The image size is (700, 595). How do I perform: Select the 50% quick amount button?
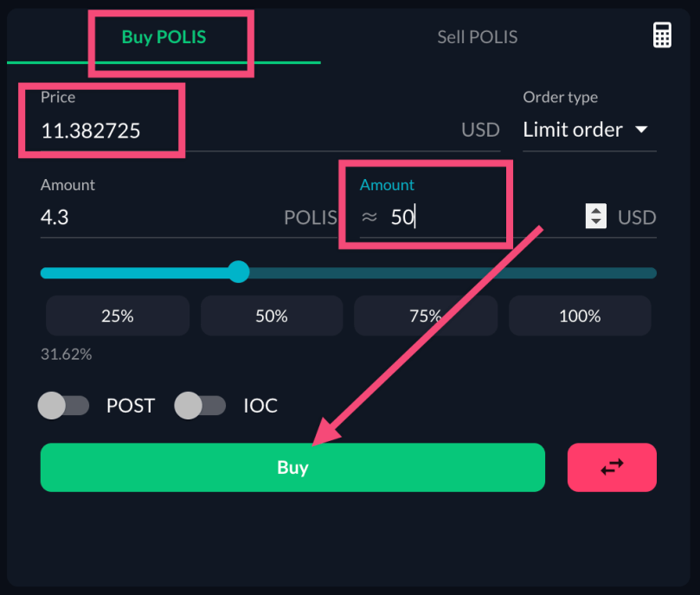pos(271,316)
